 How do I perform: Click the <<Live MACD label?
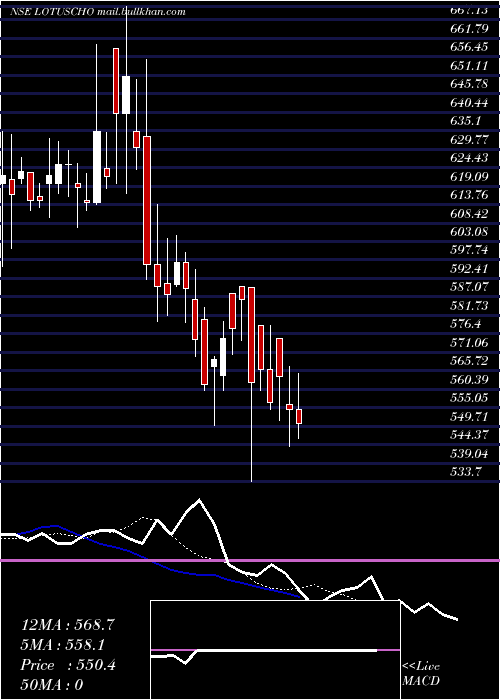click(421, 674)
